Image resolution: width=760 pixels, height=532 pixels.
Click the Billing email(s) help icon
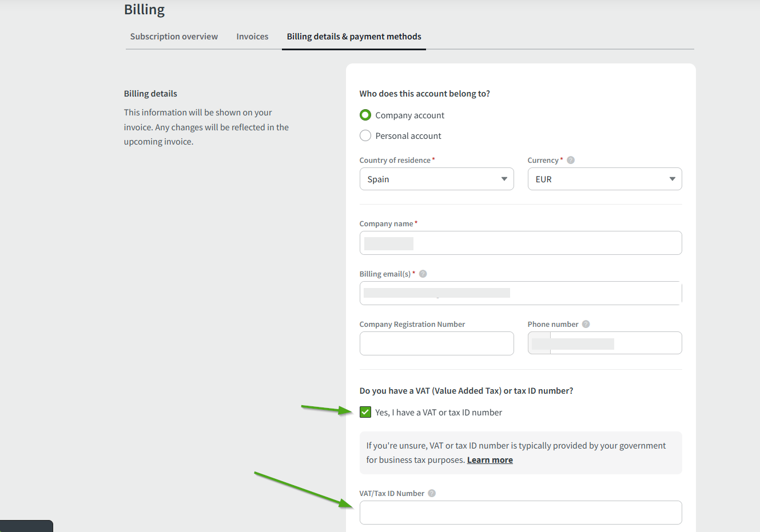[x=423, y=274]
